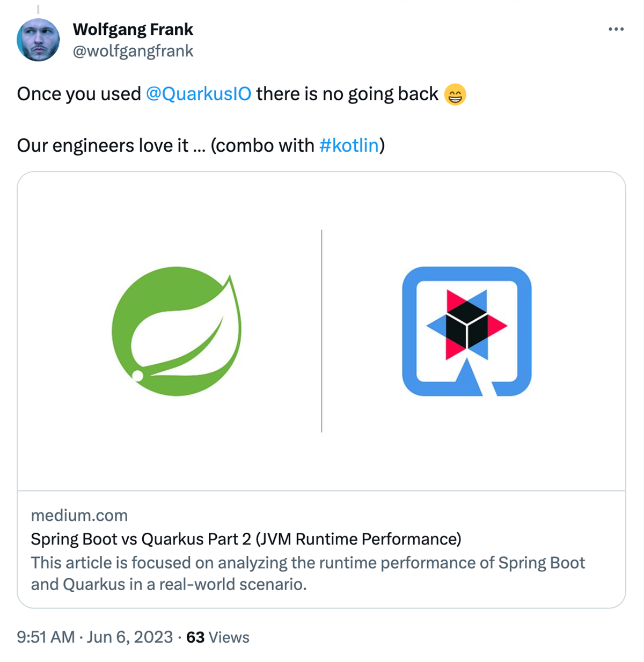Image resolution: width=644 pixels, height=662 pixels.
Task: Open the @QuarkusIO mention
Action: [x=198, y=94]
